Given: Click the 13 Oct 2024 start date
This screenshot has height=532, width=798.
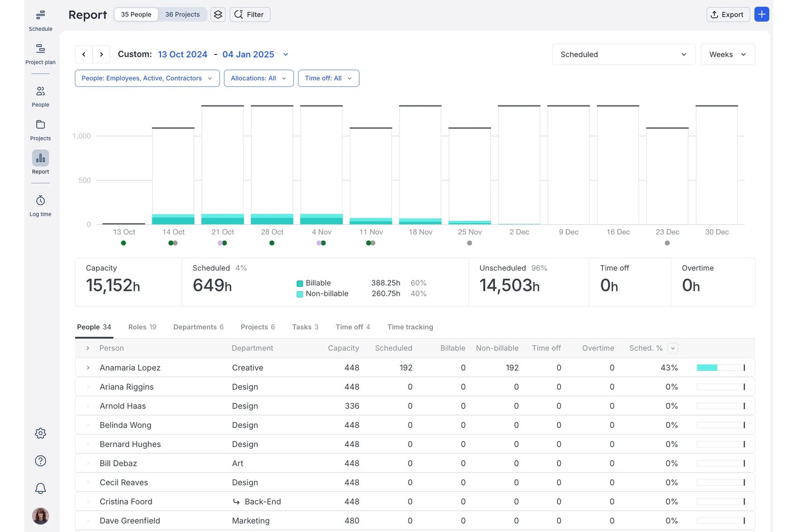Looking at the screenshot, I should [x=183, y=54].
